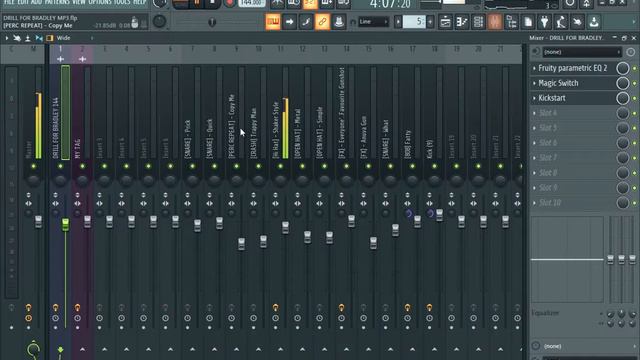
Task: Expand the Slot 4 arrow menu
Action: 534,113
